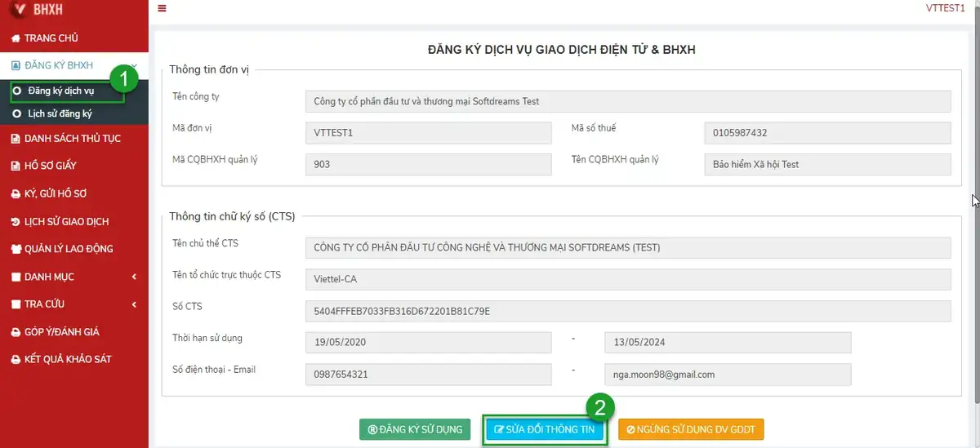Click the TRA CỨU menu icon
Screen dimensions: 980x448
(16, 304)
